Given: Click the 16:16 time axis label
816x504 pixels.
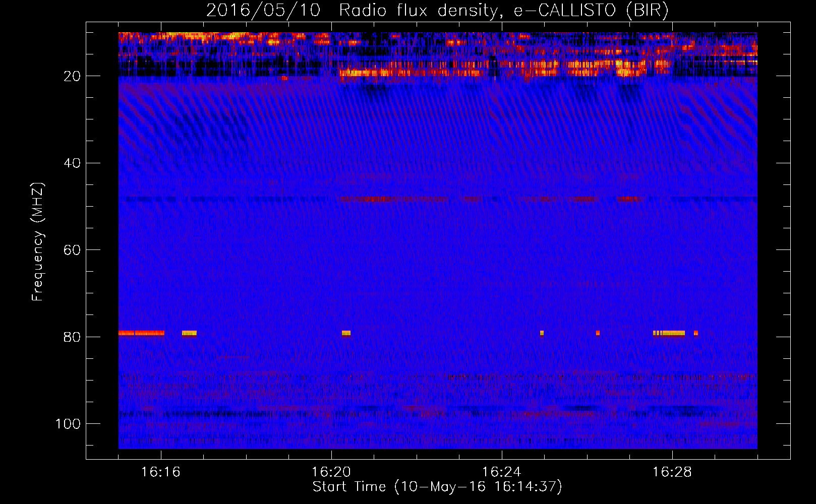Looking at the screenshot, I should (161, 472).
